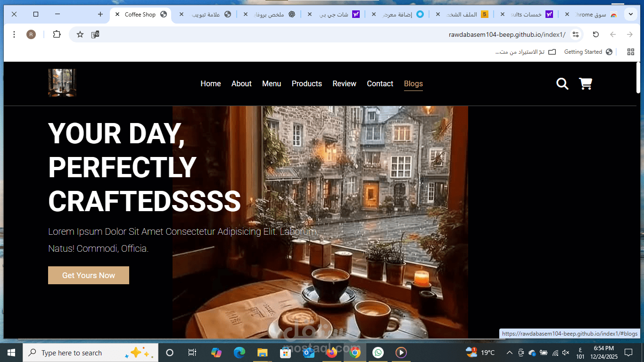
Task: Go to the Review nav link
Action: coord(345,83)
